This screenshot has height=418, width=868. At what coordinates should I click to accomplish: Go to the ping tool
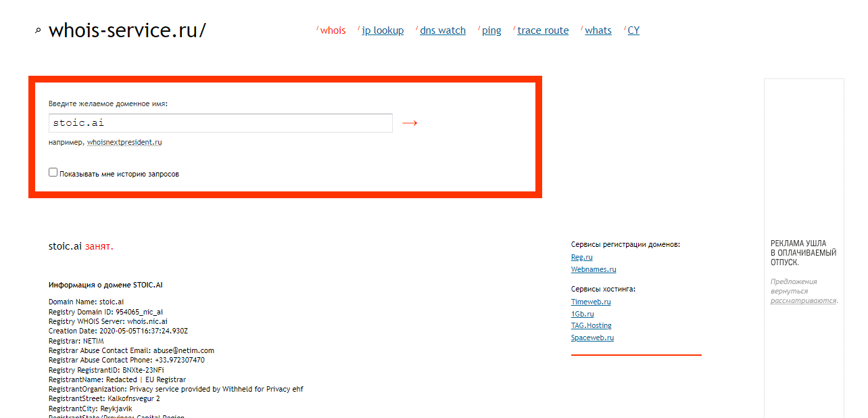491,30
